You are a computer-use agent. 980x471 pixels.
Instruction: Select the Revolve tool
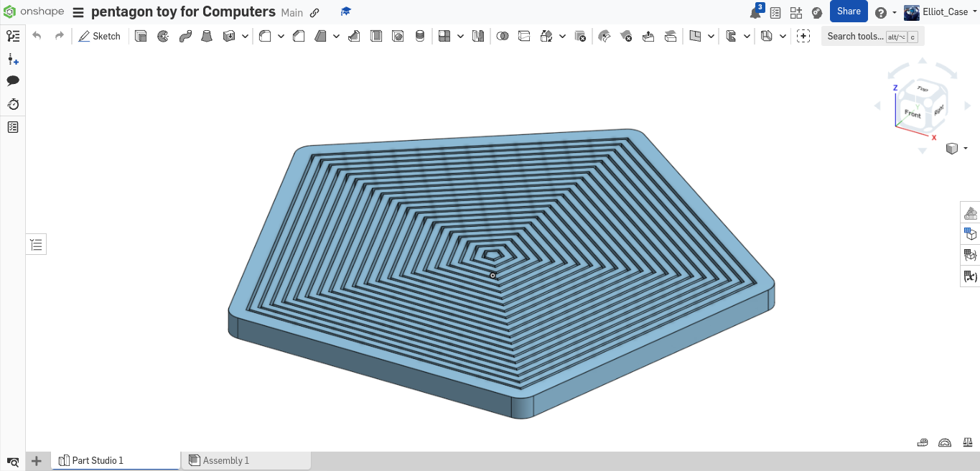point(163,36)
